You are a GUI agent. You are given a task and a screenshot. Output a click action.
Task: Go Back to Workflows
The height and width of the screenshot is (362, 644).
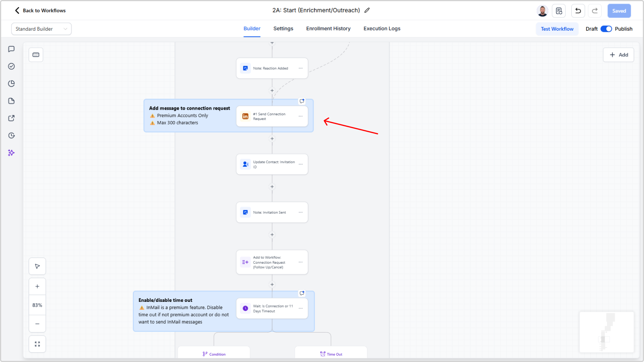(x=40, y=11)
